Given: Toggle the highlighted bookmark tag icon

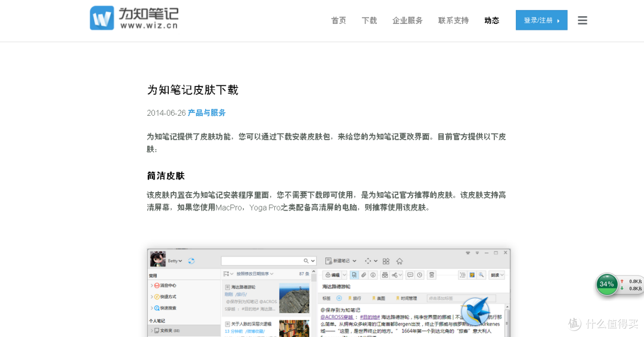Looking at the screenshot, I should pos(354,275).
